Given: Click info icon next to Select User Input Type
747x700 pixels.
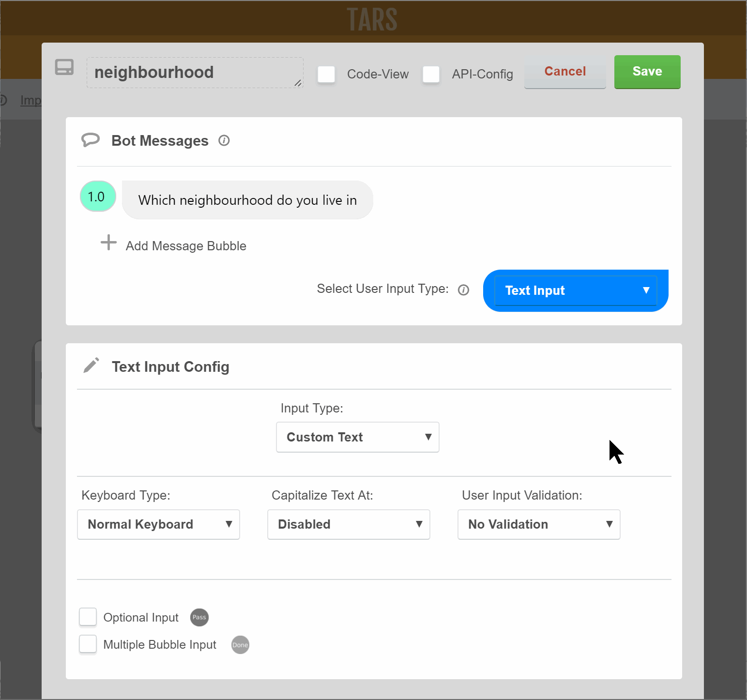Looking at the screenshot, I should (463, 290).
